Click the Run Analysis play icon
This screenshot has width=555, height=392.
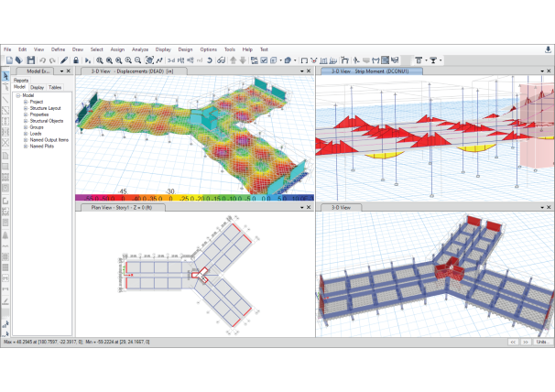coord(88,60)
